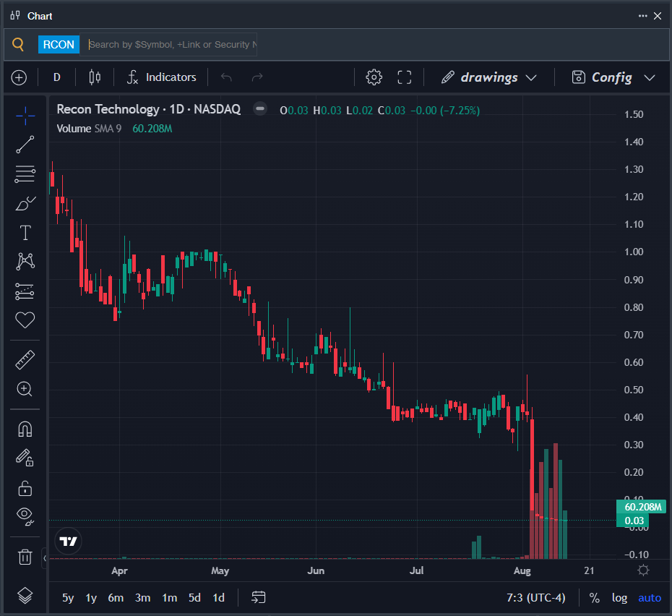Select the 3m time range
672x616 pixels.
[x=143, y=597]
